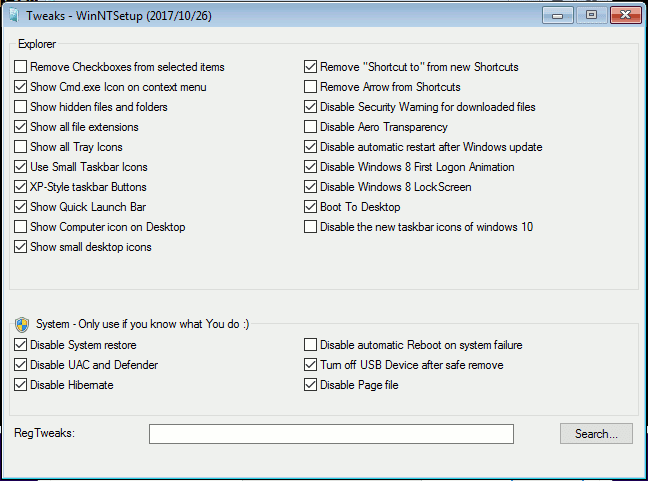
Task: Uncheck Disable System restore
Action: tap(21, 345)
